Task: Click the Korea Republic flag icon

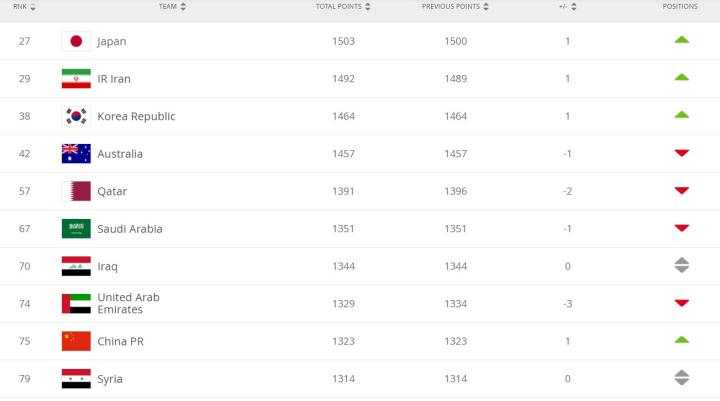Action: pos(76,116)
